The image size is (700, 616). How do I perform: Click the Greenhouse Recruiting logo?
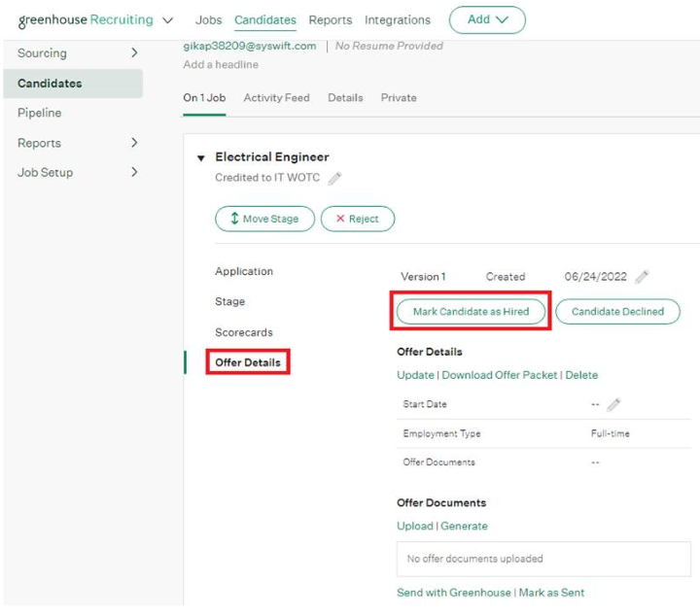(86, 20)
